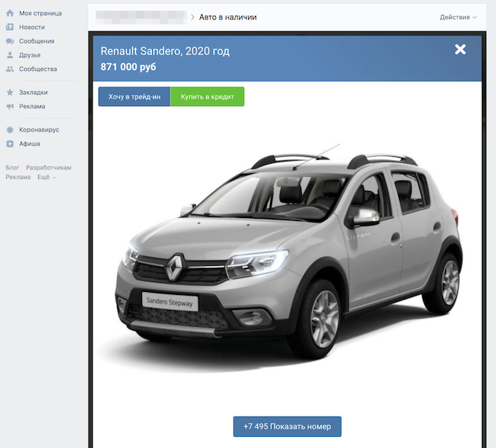Click the person icon beside Друзья
The height and width of the screenshot is (448, 496).
click(10, 55)
